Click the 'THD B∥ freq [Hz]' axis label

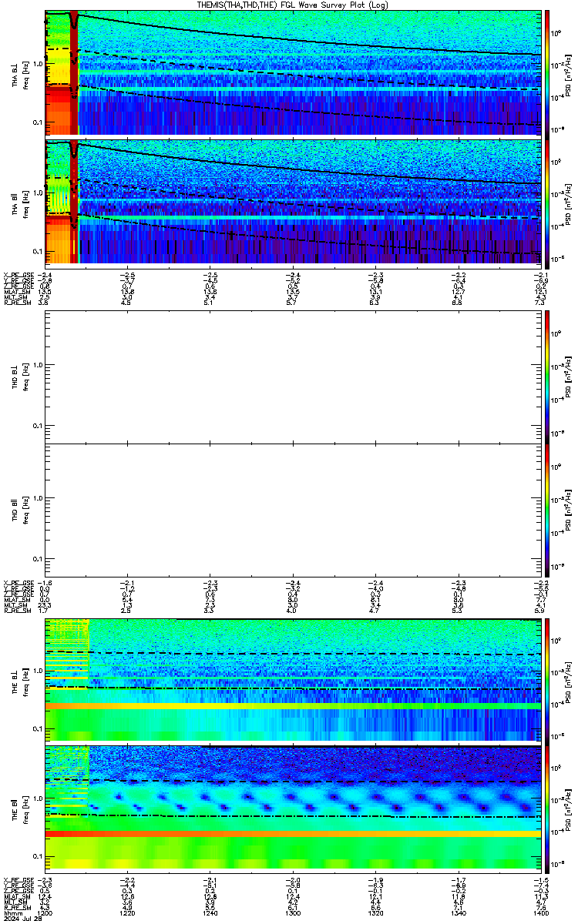click(x=20, y=510)
